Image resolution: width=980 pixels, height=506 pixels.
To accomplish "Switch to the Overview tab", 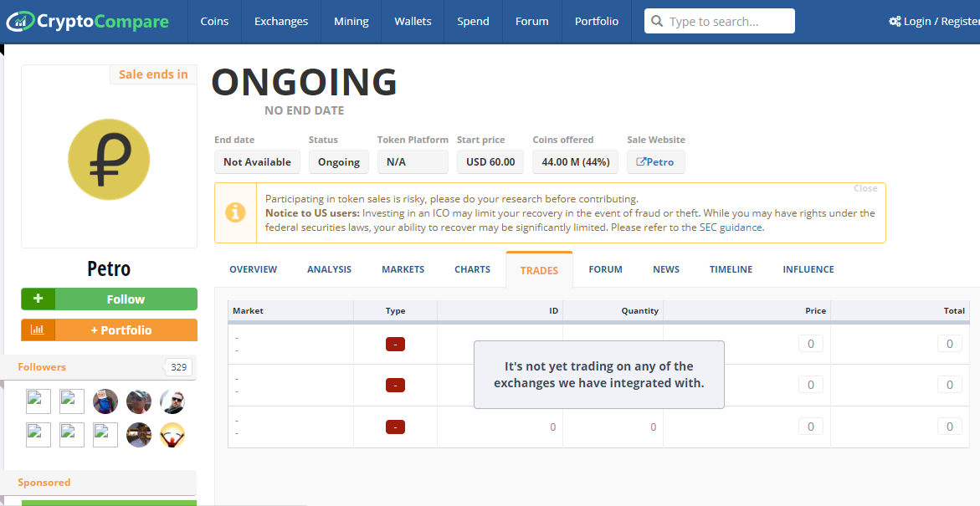I will 253,269.
